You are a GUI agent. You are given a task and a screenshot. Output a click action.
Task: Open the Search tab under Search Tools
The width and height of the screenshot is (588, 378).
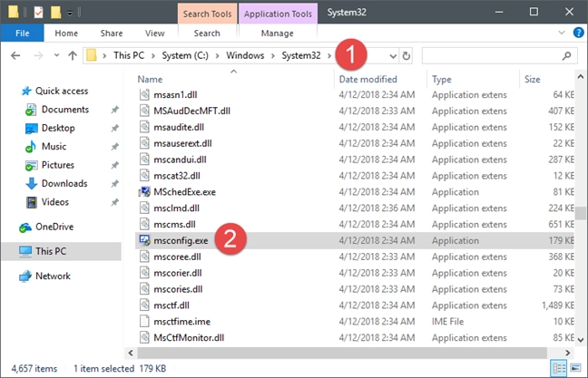(207, 34)
